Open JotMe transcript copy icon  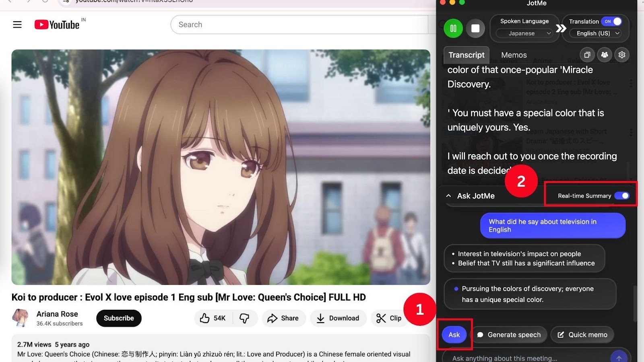[587, 55]
